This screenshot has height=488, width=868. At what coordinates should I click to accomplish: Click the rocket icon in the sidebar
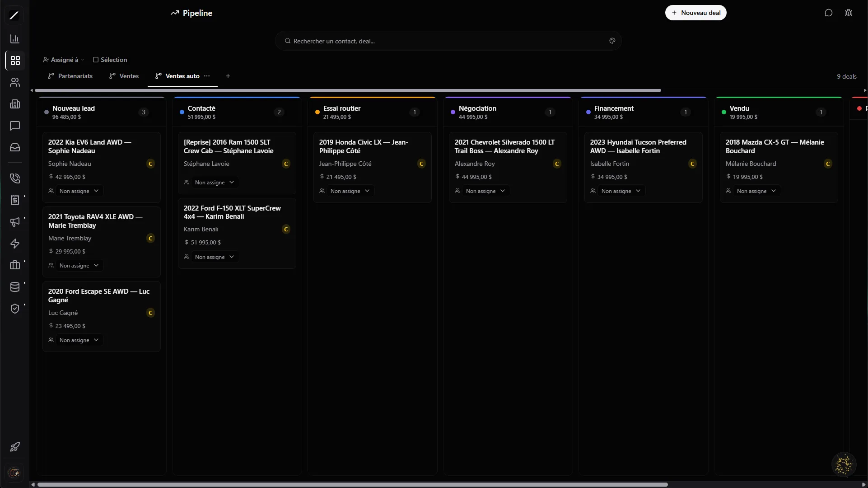pos(15,447)
